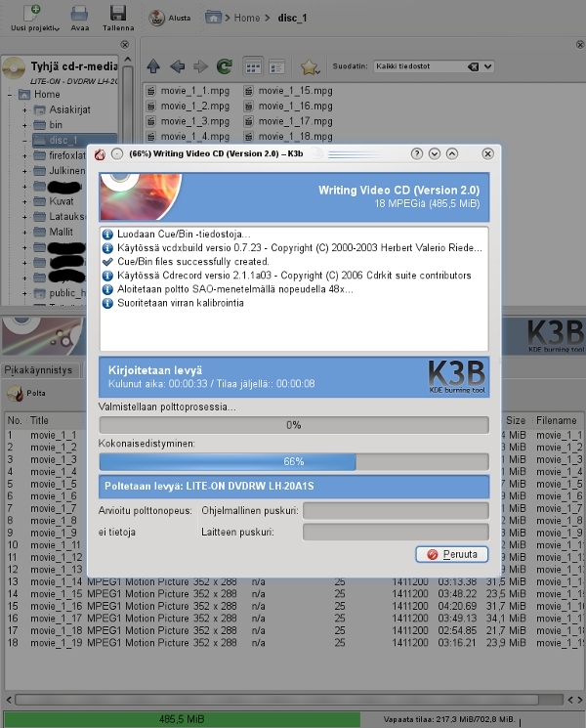Select track row 16 movie_1_17
The height and width of the screenshot is (728, 586).
(294, 619)
